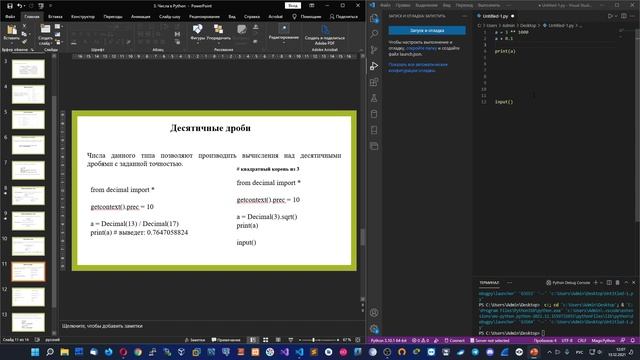Viewport: 640px width, 360px height.
Task: Click the fit slide to window icon
Action: click(x=358, y=340)
